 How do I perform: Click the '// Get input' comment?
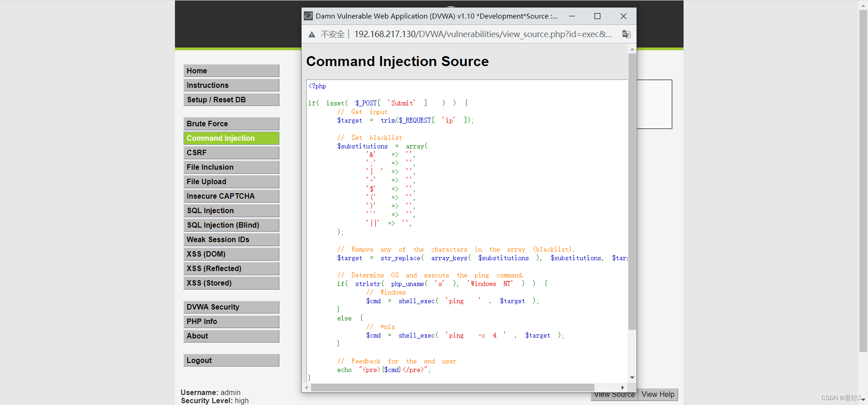tap(362, 112)
